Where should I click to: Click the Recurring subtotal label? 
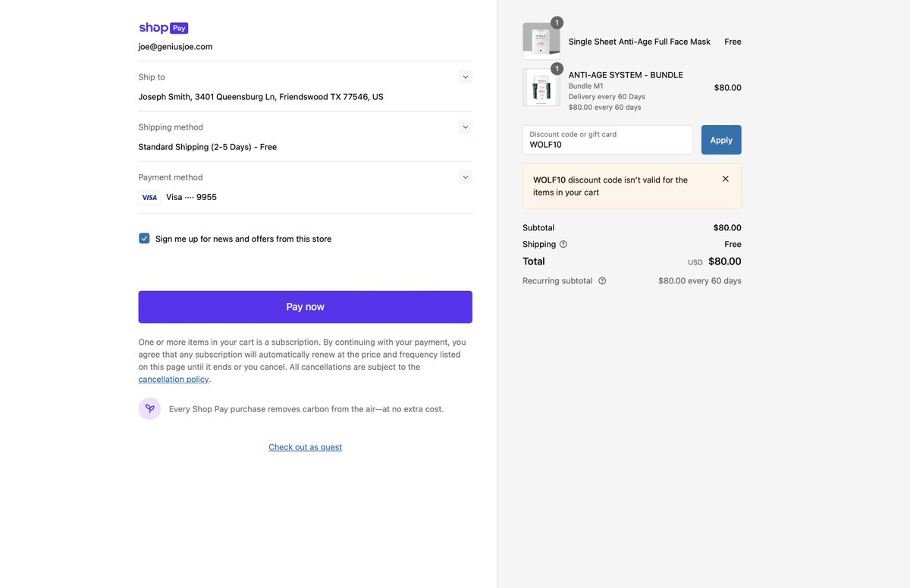557,280
